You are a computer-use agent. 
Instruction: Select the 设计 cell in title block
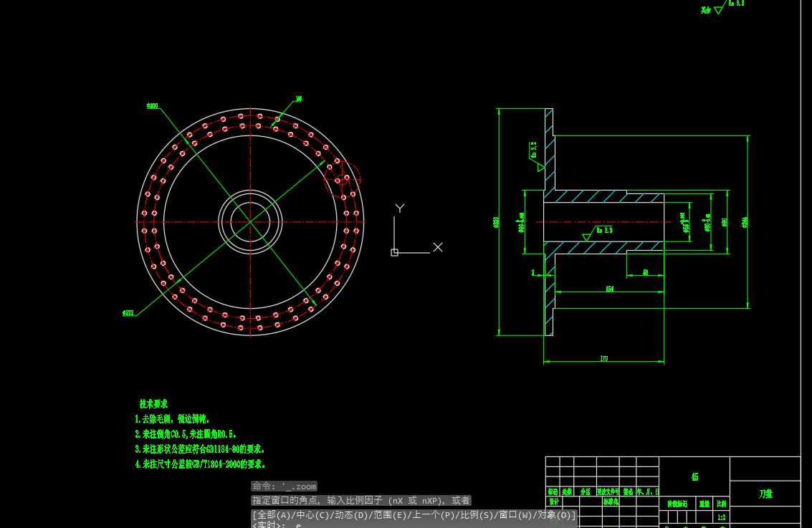[553, 501]
